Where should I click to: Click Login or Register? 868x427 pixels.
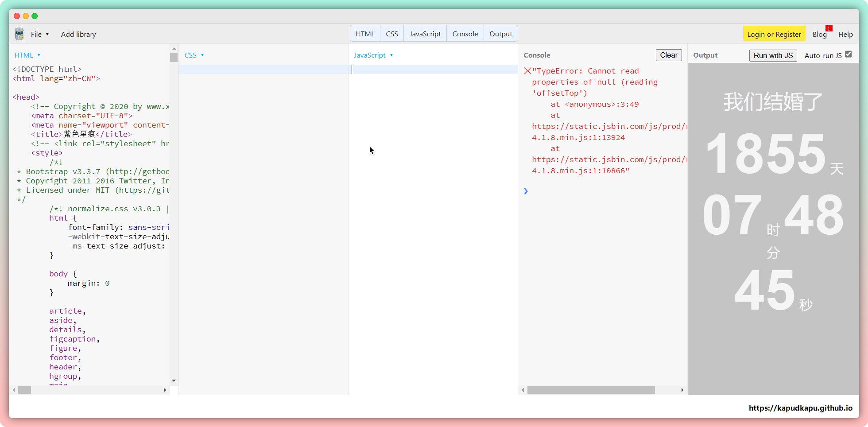[x=774, y=34]
